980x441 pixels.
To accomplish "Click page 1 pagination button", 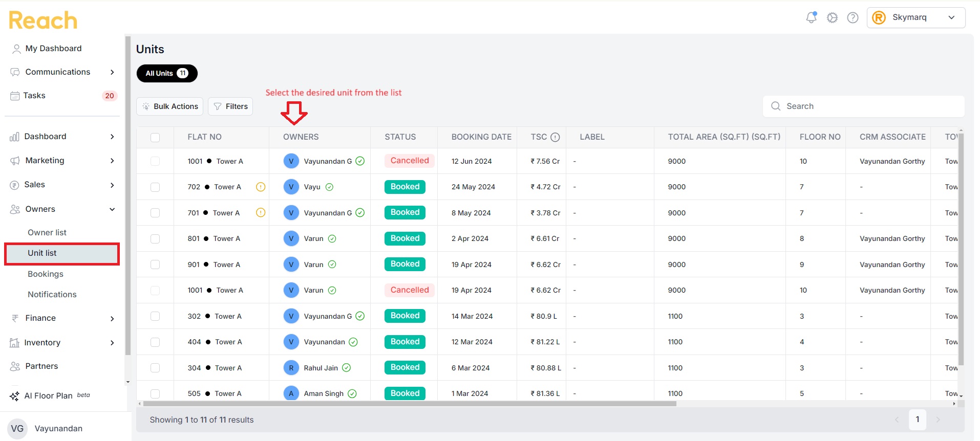I will click(x=918, y=420).
